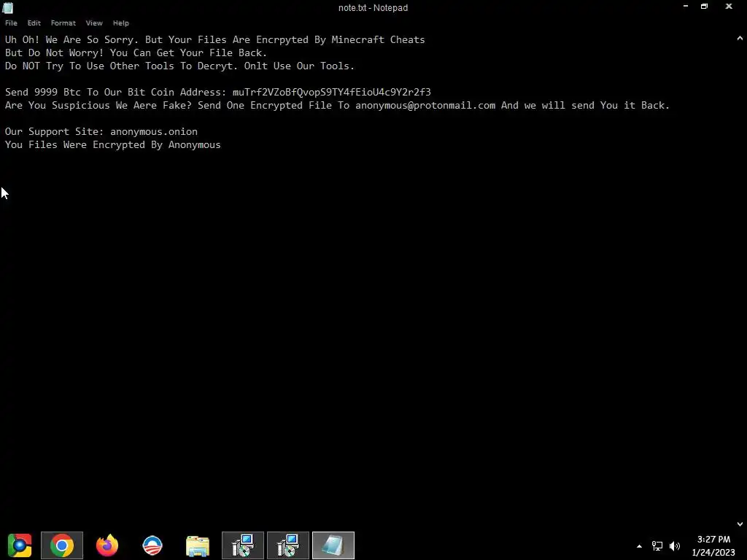
Task: Open the Edit menu
Action: coord(34,23)
